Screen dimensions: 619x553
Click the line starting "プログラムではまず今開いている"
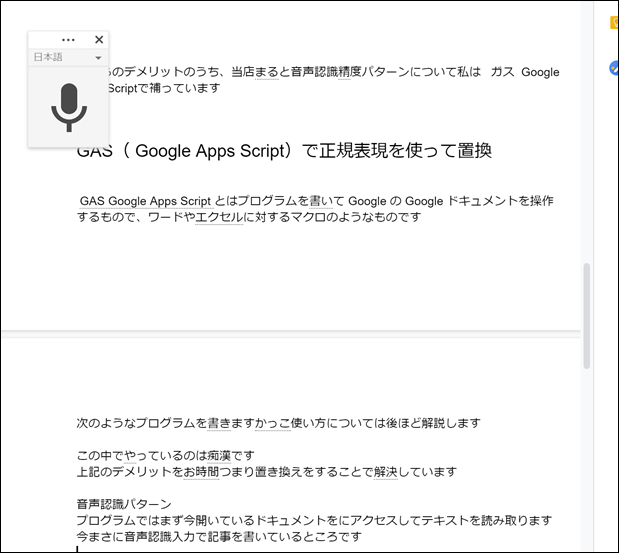click(314, 520)
